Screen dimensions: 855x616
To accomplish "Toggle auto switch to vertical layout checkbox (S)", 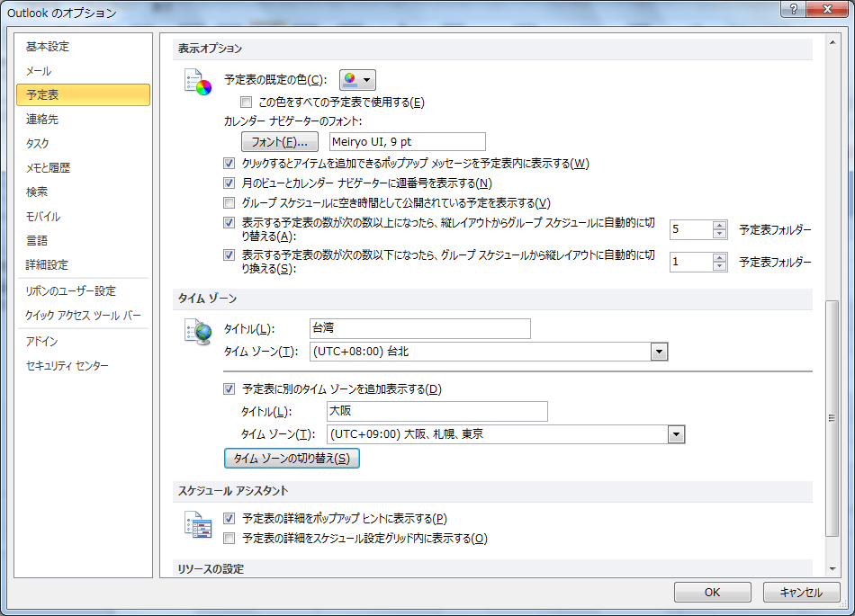I will click(229, 254).
